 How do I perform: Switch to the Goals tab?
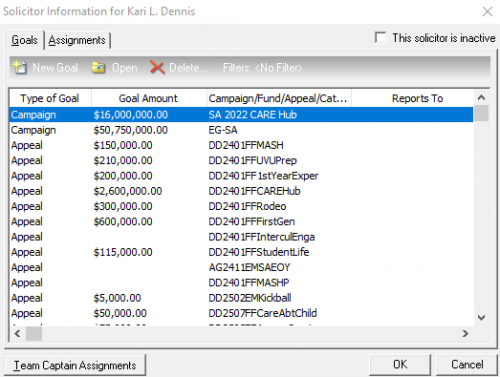pos(24,40)
